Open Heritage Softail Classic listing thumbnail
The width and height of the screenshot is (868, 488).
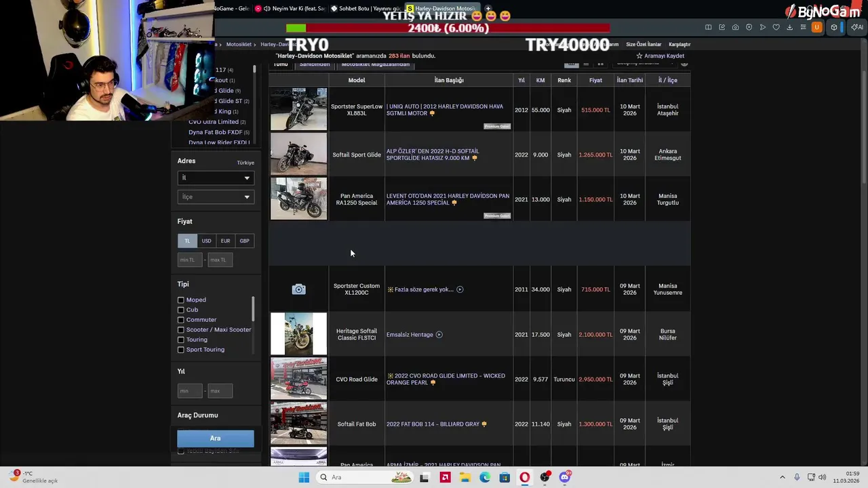pyautogui.click(x=298, y=334)
